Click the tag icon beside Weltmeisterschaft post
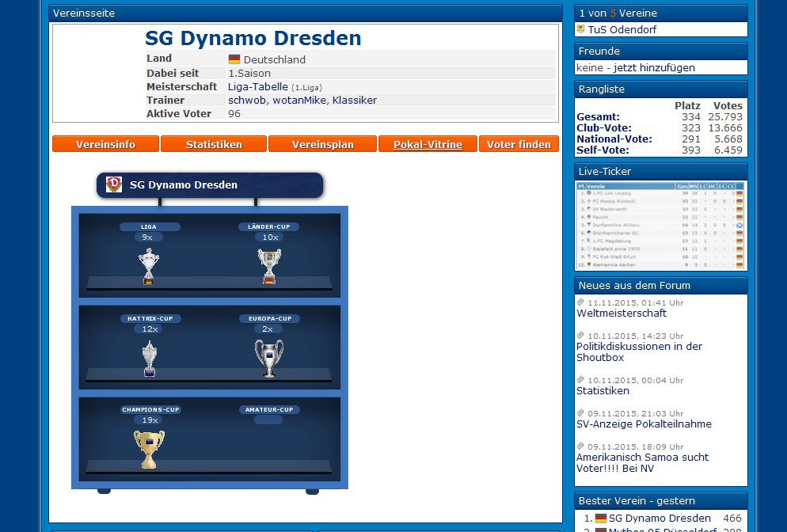Image resolution: width=787 pixels, height=532 pixels. pyautogui.click(x=580, y=302)
